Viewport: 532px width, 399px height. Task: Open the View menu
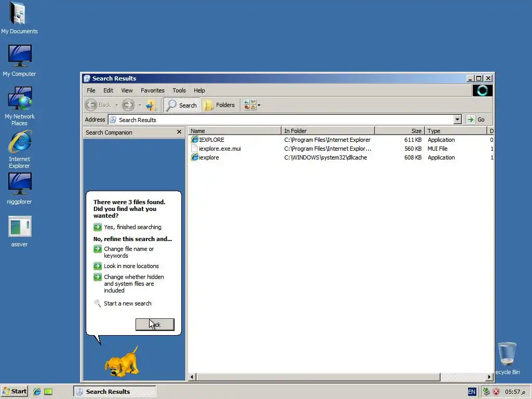tap(127, 90)
